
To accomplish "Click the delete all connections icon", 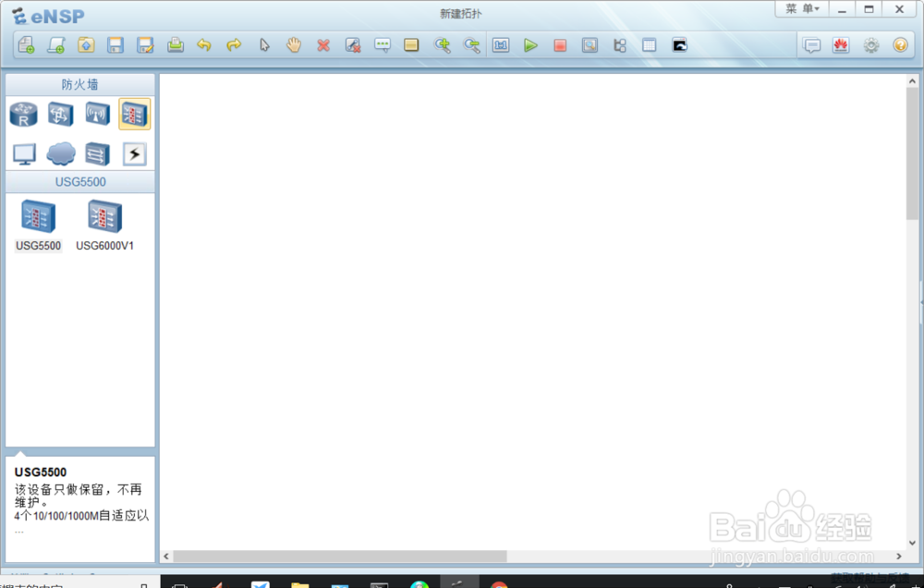I will click(353, 45).
